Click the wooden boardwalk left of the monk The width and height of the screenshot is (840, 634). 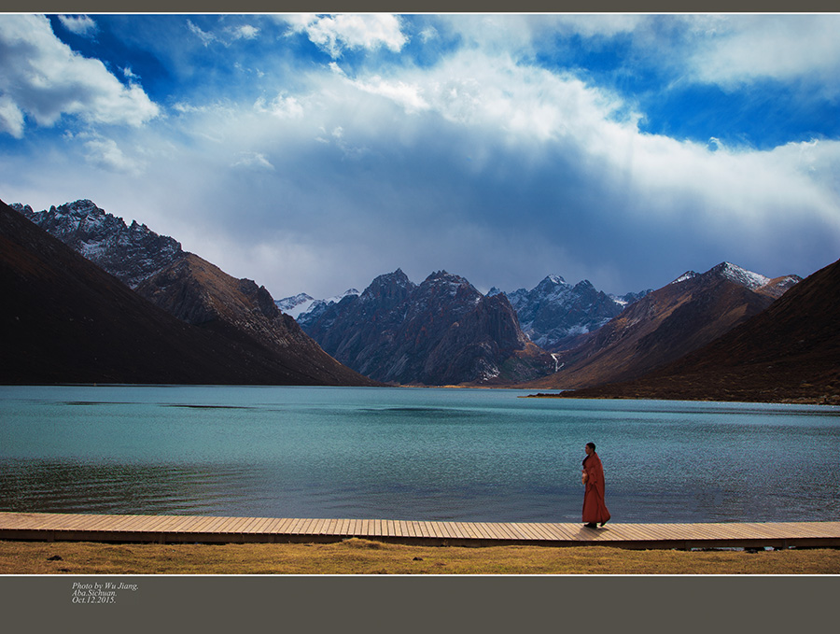pyautogui.click(x=280, y=529)
